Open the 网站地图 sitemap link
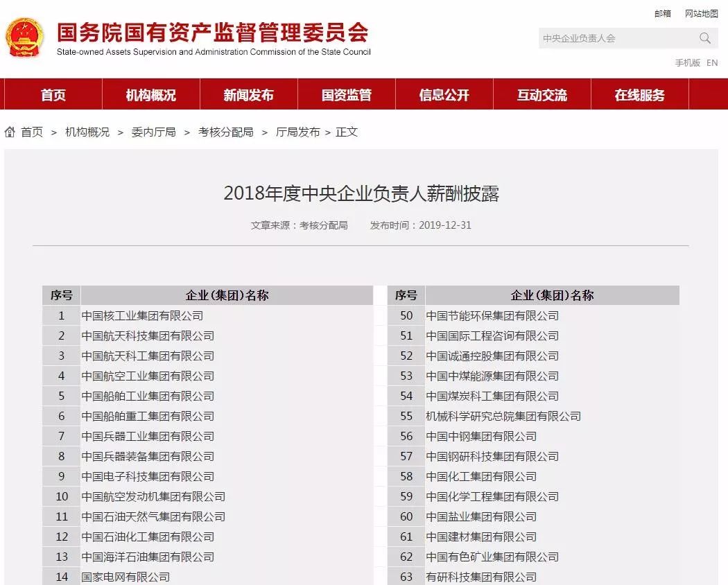The image size is (728, 585). (701, 12)
